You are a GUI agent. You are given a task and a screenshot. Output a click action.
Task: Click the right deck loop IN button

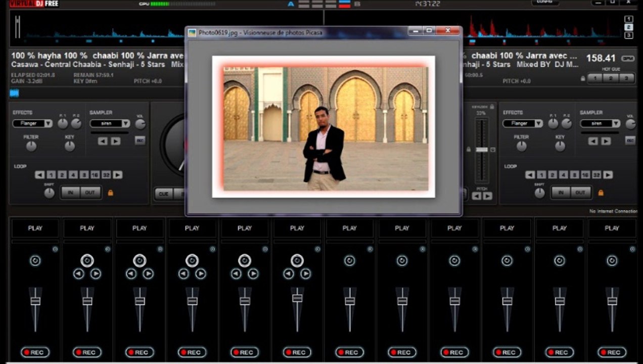(561, 193)
